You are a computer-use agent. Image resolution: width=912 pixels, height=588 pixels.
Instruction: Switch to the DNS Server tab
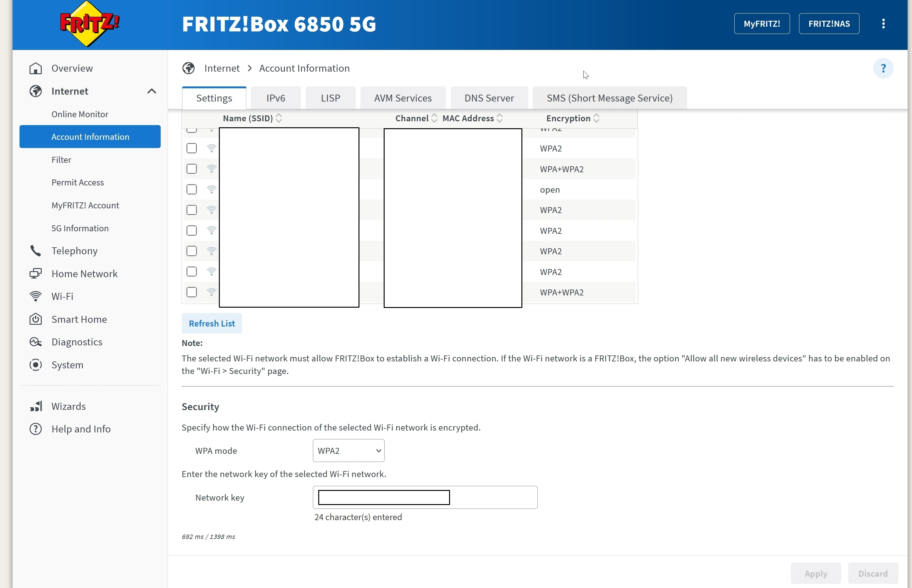tap(489, 98)
